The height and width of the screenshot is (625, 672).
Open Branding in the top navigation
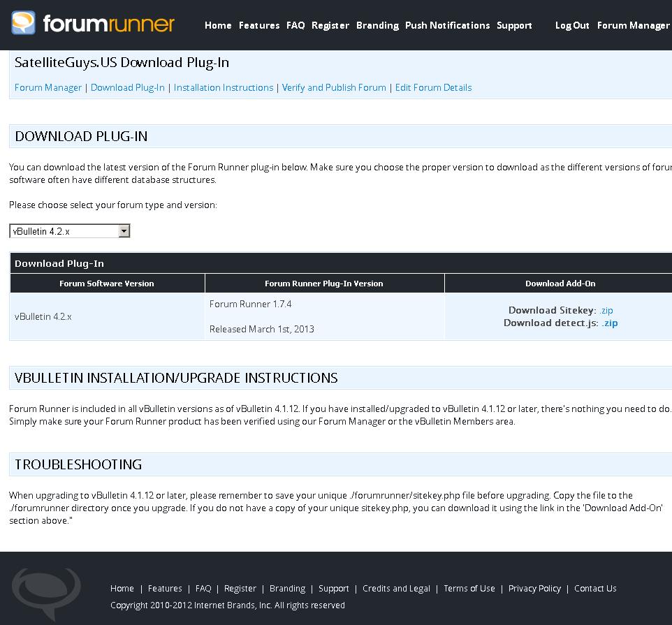378,25
